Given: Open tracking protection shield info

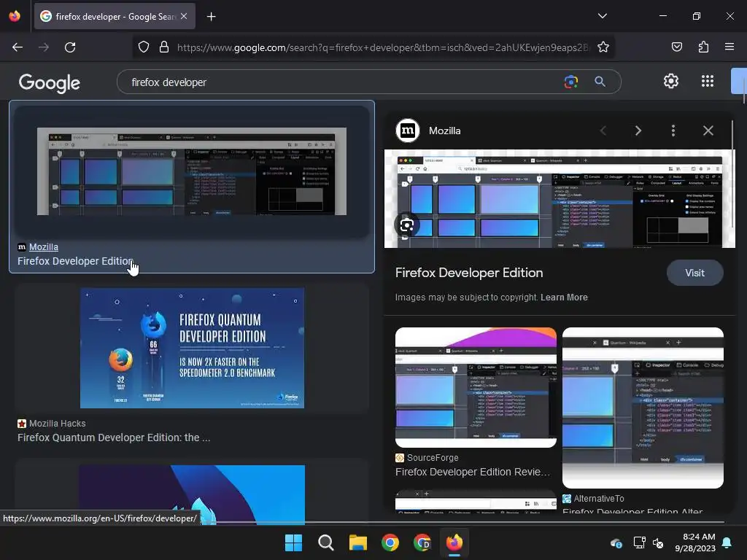Looking at the screenshot, I should tap(144, 47).
